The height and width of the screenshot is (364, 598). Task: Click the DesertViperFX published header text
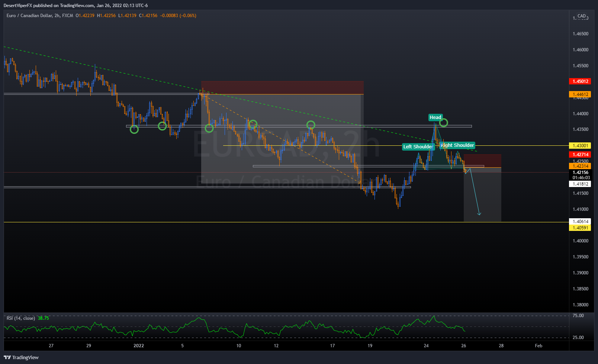pyautogui.click(x=75, y=6)
